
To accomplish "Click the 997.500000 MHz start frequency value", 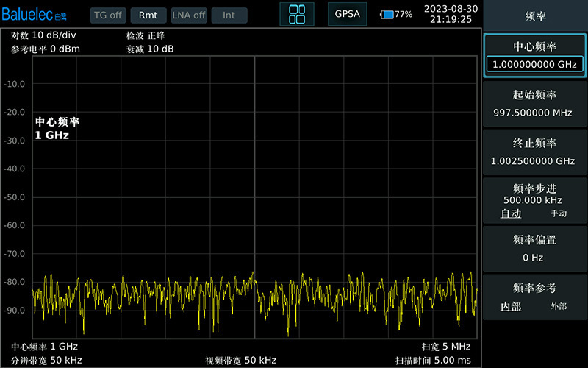I will (x=532, y=113).
